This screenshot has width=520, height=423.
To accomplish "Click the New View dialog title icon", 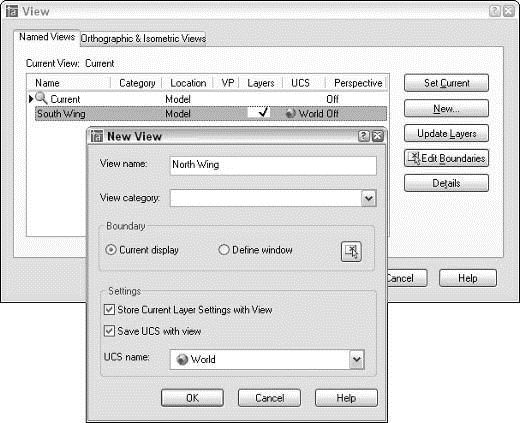I will 97,136.
